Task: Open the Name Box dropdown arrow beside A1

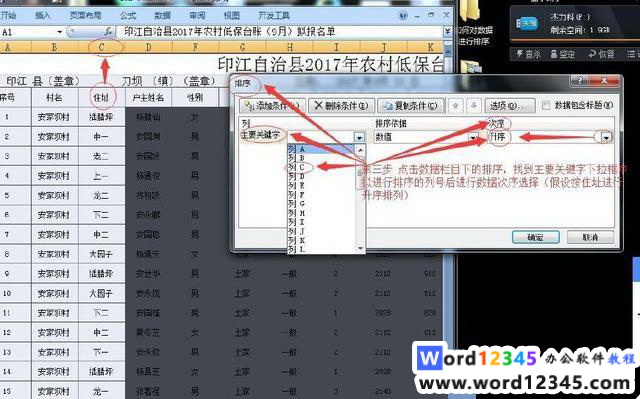Action: [x=60, y=32]
